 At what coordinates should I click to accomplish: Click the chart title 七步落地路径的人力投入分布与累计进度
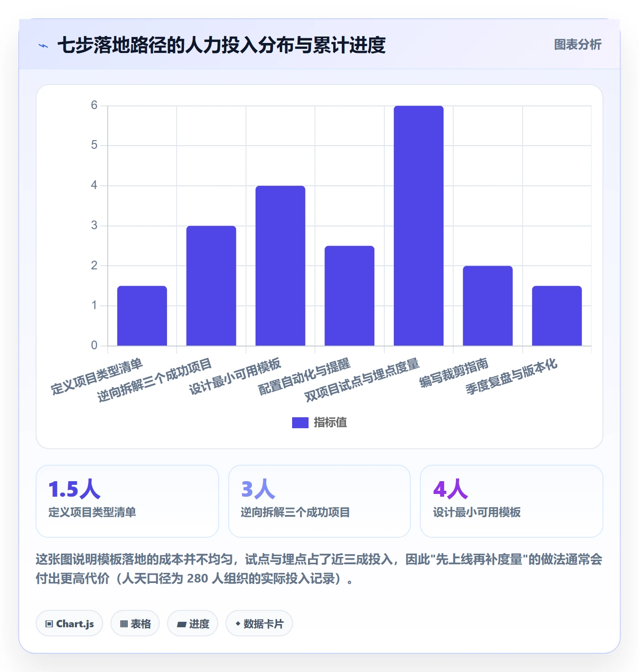222,45
